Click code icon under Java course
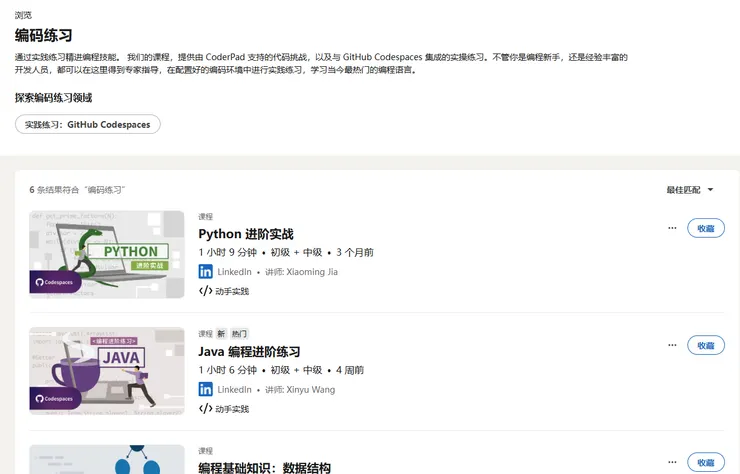 (x=205, y=408)
